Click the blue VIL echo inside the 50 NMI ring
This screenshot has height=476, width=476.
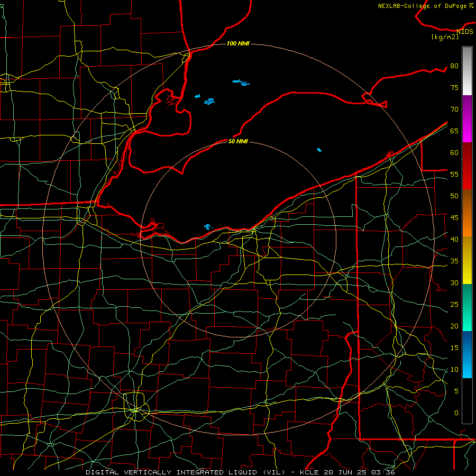tap(208, 226)
